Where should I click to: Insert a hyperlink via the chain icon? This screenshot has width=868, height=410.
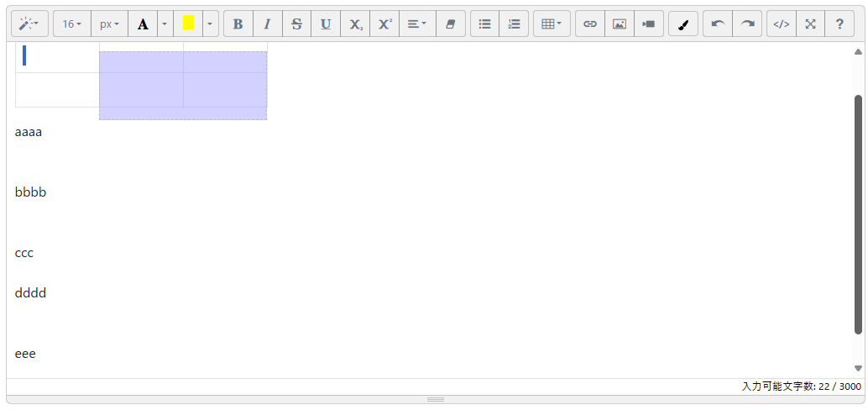[590, 24]
